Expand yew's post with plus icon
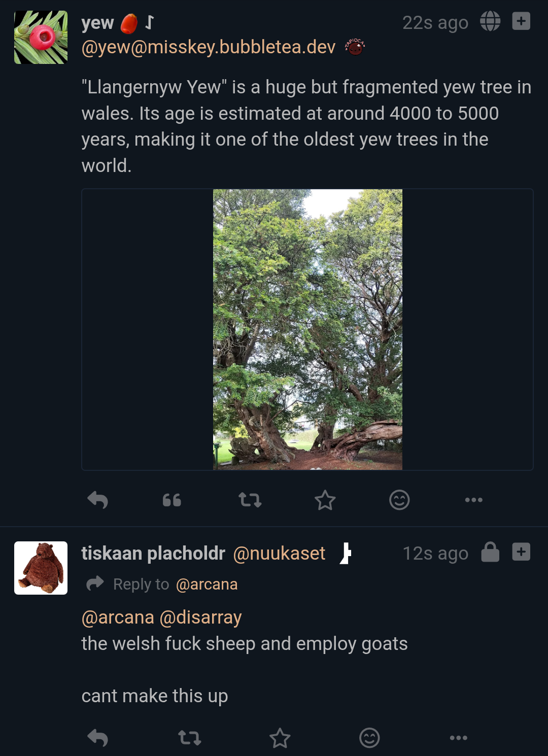The width and height of the screenshot is (548, 756). (521, 21)
